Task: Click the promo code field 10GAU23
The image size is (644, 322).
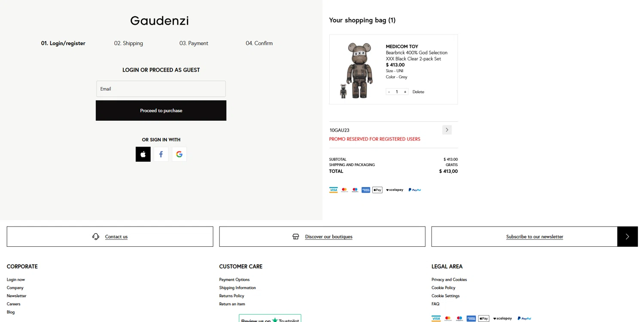Action: (x=384, y=130)
